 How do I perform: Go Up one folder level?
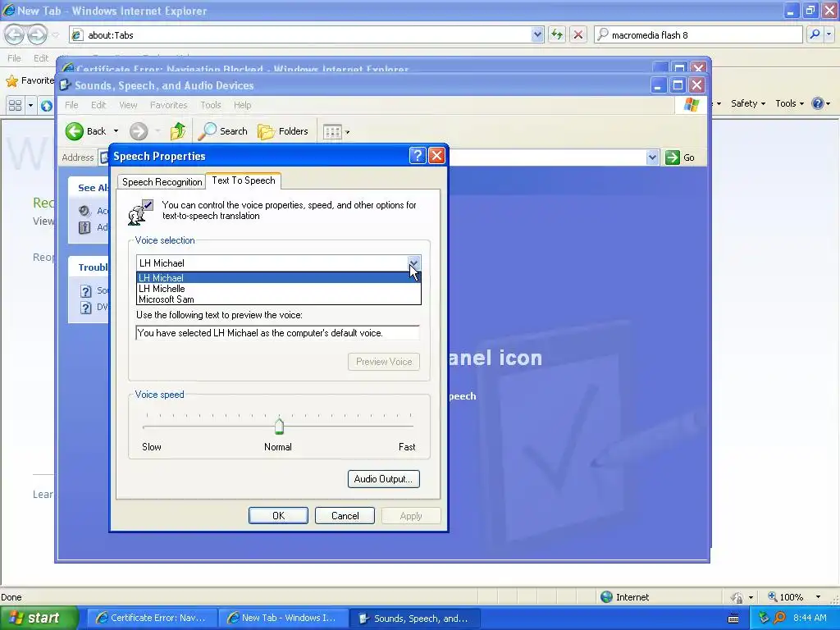178,131
